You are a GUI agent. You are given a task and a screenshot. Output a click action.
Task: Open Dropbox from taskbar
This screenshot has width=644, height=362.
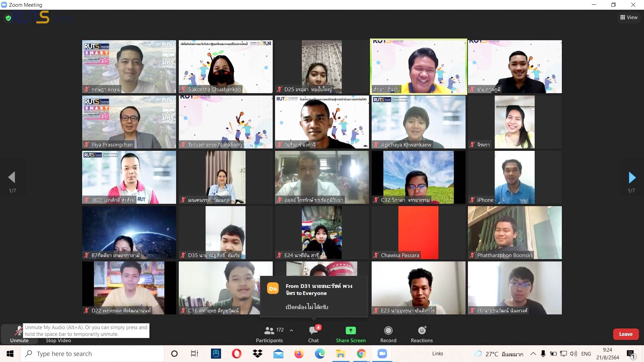[258, 354]
